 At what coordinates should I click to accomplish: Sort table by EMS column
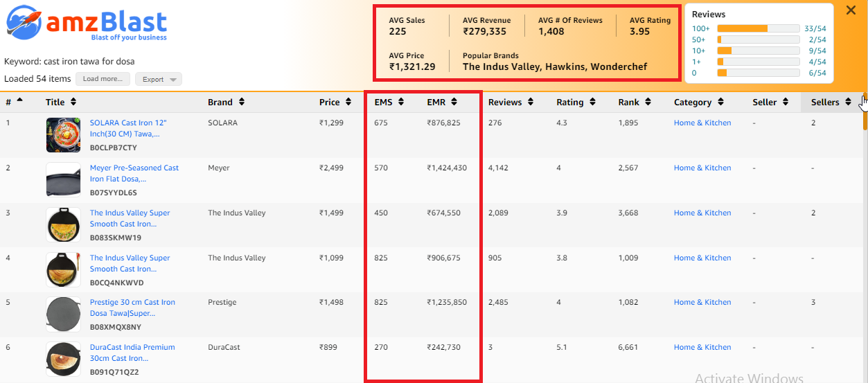[x=402, y=102]
